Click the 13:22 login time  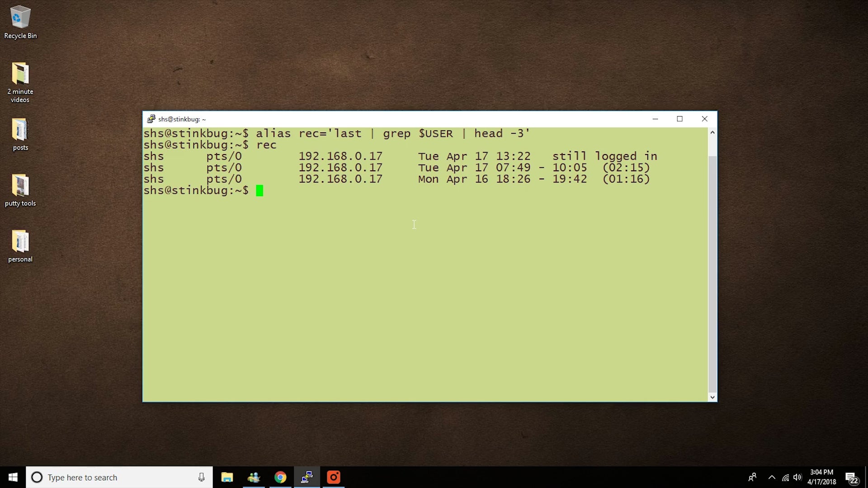(513, 156)
